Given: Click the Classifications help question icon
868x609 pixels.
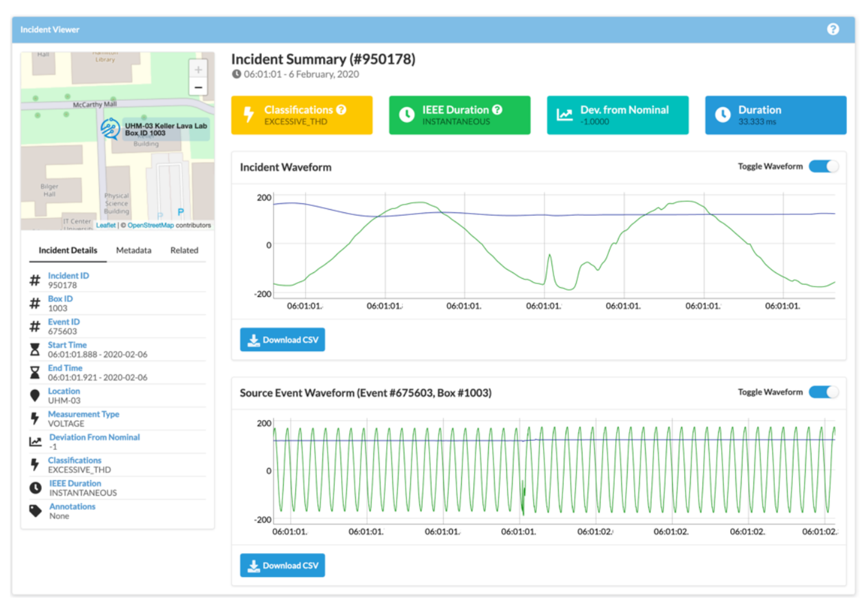Looking at the screenshot, I should point(341,110).
